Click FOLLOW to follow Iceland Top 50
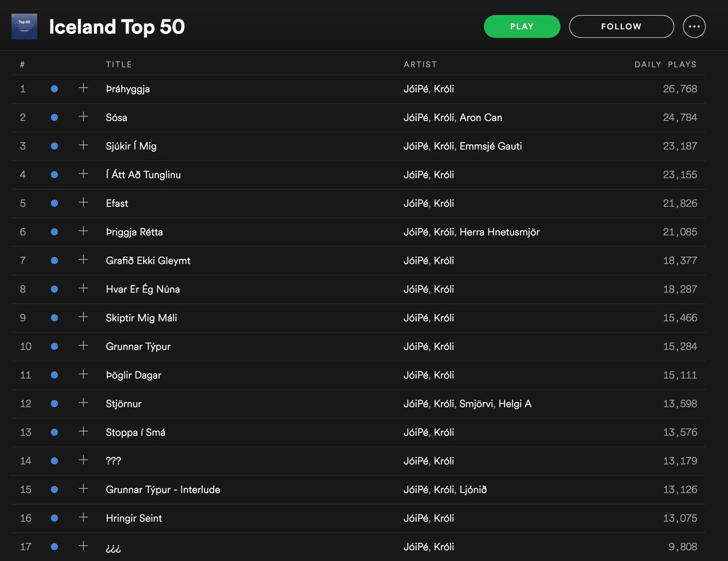Screen dimensions: 728x561 621,26
